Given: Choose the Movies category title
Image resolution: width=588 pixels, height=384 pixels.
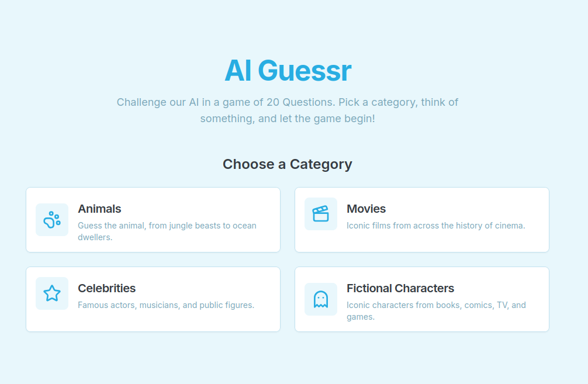Looking at the screenshot, I should [366, 209].
